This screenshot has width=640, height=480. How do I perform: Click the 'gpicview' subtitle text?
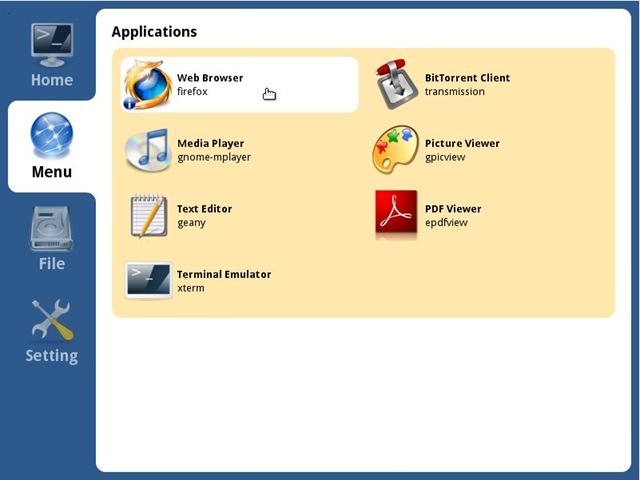(x=445, y=157)
